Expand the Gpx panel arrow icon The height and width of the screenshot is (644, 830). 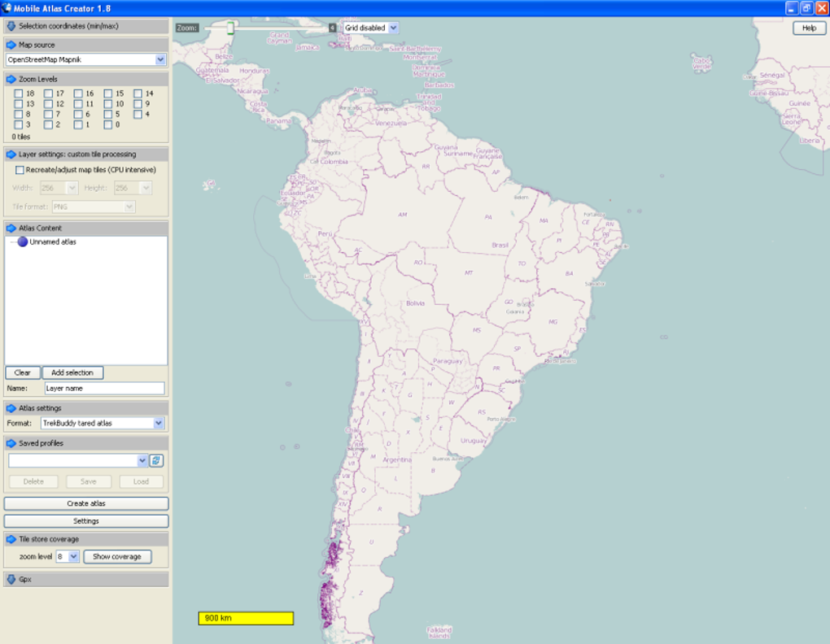11,580
